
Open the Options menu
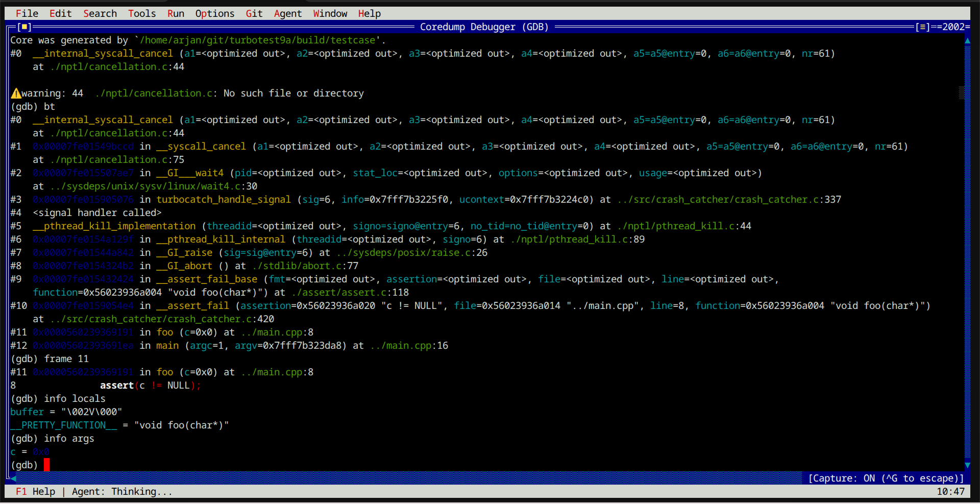tap(215, 13)
